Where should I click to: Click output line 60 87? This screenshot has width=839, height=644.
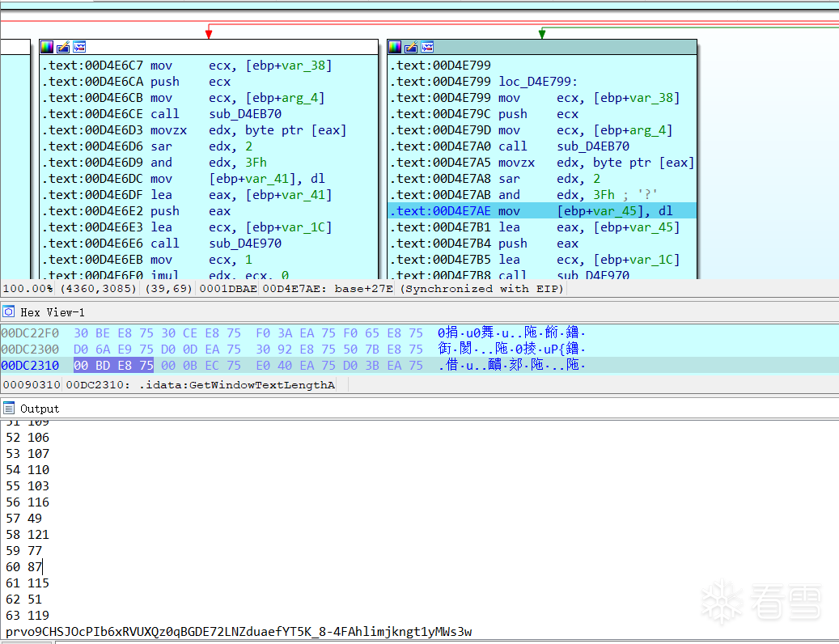click(23, 567)
